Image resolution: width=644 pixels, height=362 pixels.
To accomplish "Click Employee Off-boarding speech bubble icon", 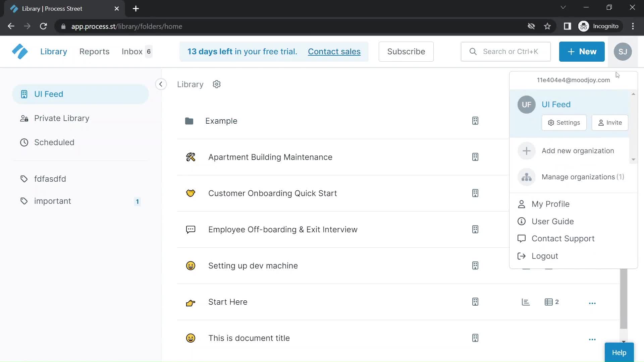I will pos(191,230).
